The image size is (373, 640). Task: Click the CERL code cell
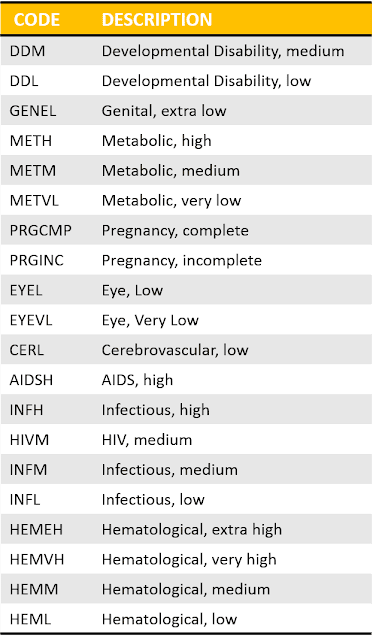click(x=27, y=350)
